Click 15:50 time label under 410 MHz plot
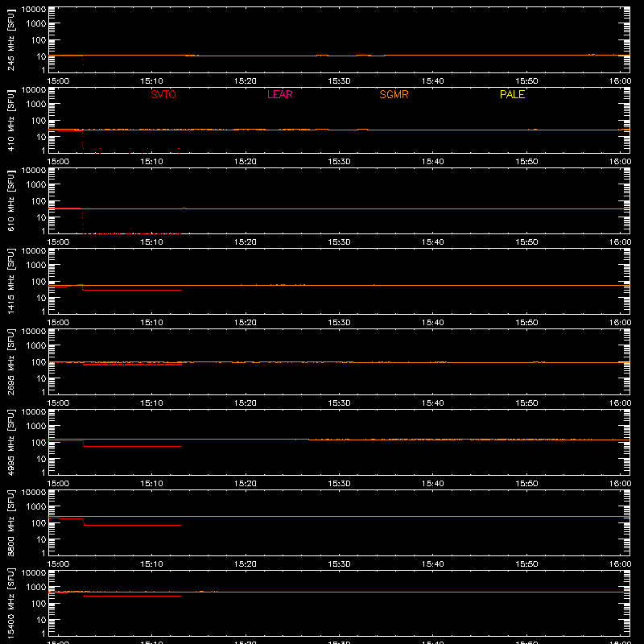Screen dimensions: 644x644 pos(526,162)
